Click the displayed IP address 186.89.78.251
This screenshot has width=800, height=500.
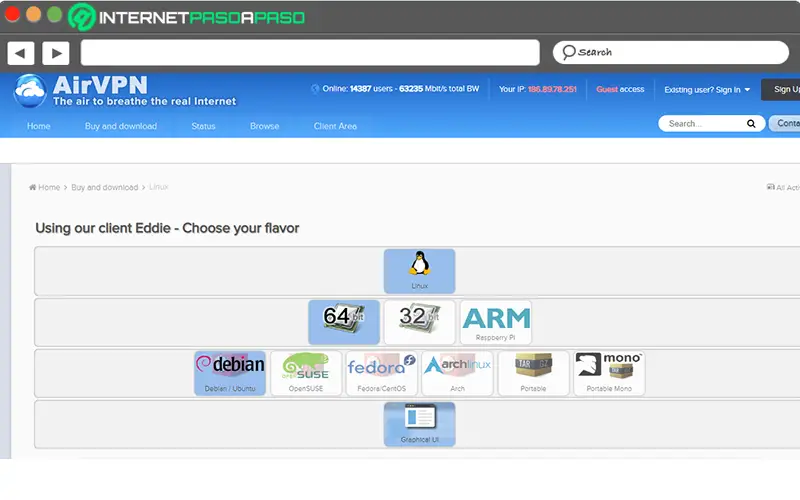(x=552, y=89)
